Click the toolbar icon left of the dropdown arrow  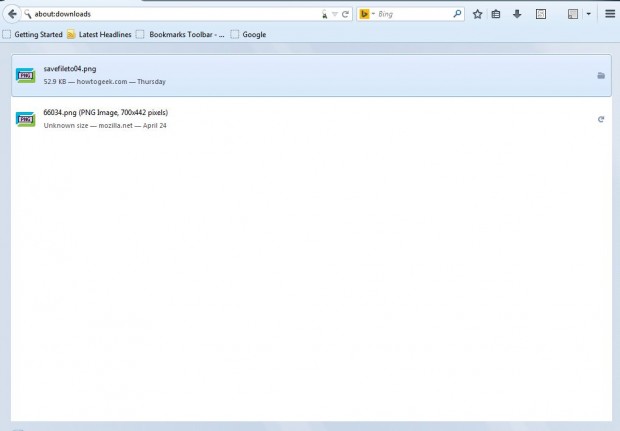tap(573, 14)
